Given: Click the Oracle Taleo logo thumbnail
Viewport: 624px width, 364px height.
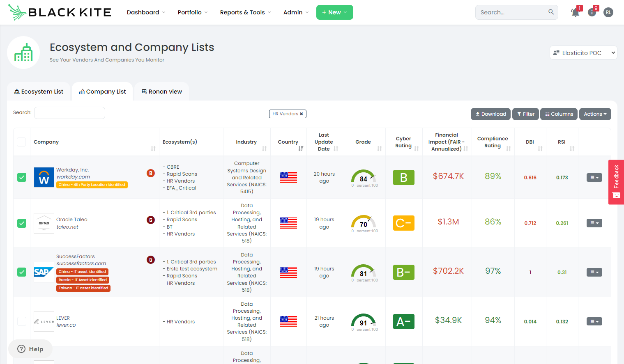Looking at the screenshot, I should point(44,223).
